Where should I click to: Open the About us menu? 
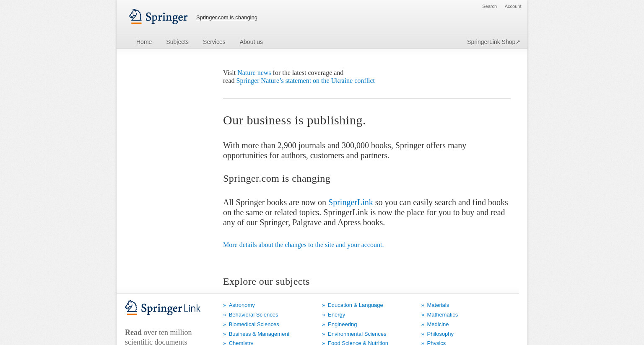click(251, 42)
